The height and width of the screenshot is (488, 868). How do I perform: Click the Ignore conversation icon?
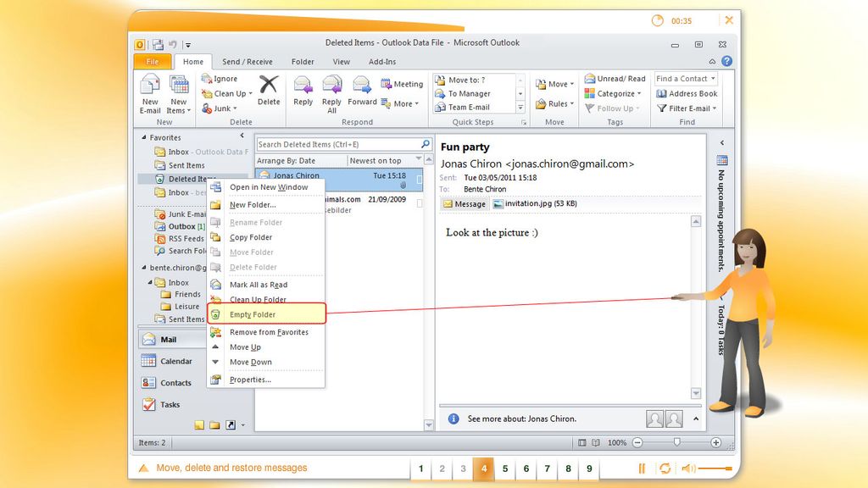click(x=207, y=79)
